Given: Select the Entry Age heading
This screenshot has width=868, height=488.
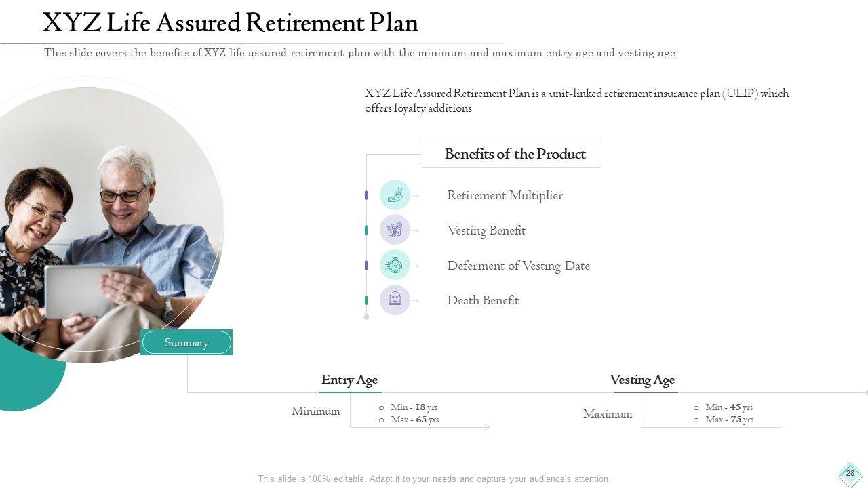Looking at the screenshot, I should (349, 380).
